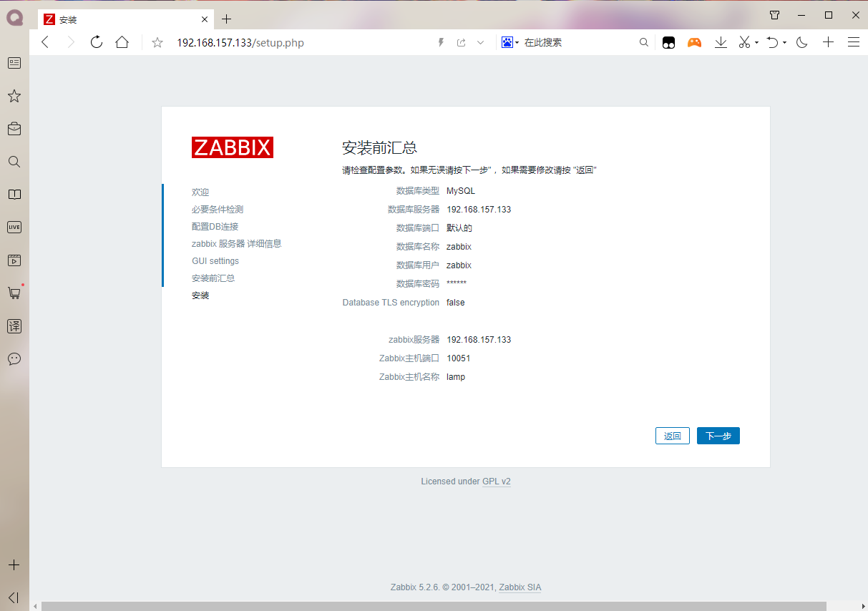
Task: Open the translate (译) sidebar icon
Action: [14, 326]
